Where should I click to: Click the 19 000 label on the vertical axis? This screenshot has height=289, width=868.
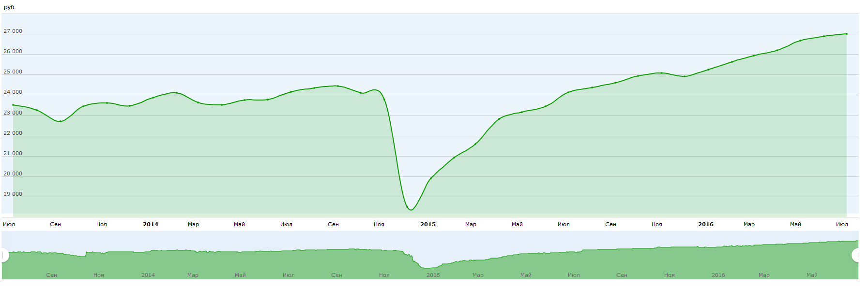tap(13, 194)
